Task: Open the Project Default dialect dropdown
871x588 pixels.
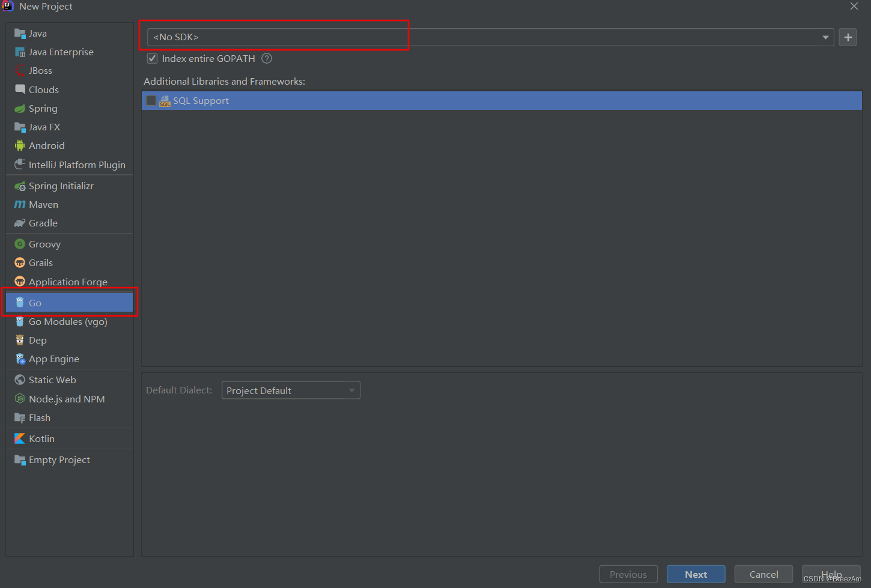Action: [x=291, y=390]
